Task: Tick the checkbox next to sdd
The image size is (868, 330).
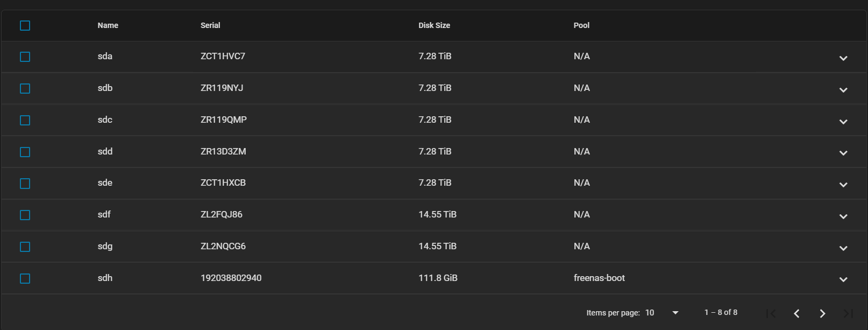Action: (25, 152)
